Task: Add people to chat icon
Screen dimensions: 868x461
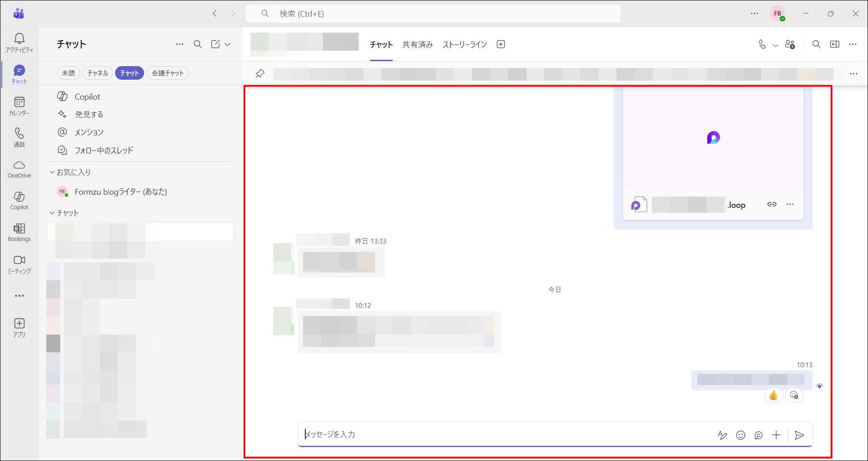Action: pos(790,44)
